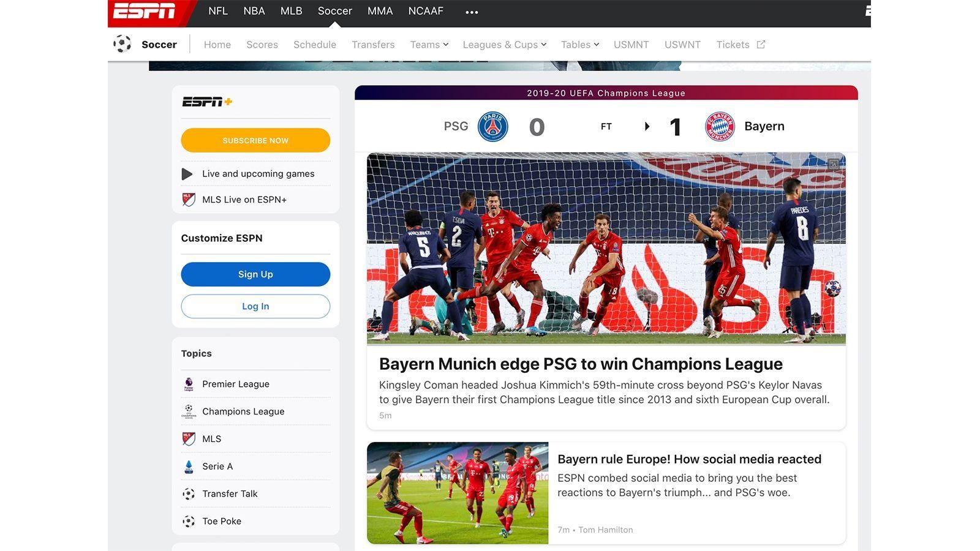Go to soccer Home
The width and height of the screenshot is (980, 551).
pos(217,45)
